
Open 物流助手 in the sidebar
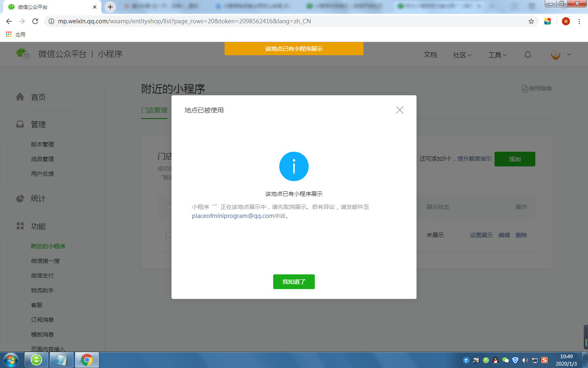click(x=42, y=290)
